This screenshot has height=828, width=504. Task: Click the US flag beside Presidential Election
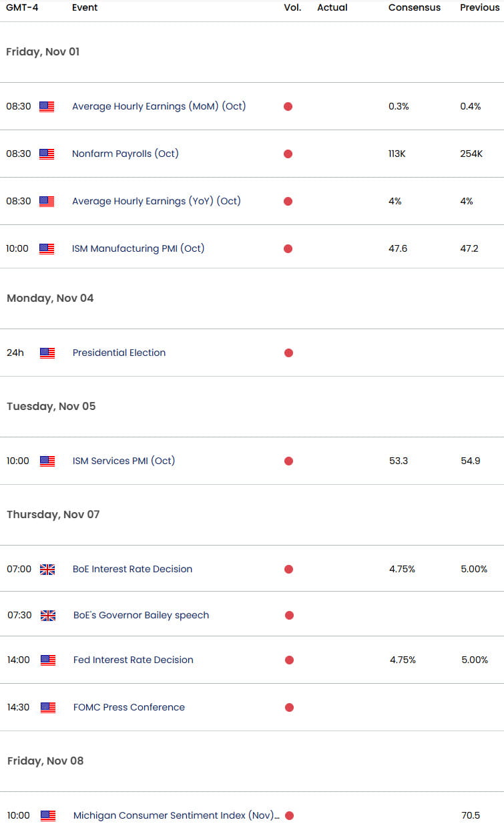[47, 353]
